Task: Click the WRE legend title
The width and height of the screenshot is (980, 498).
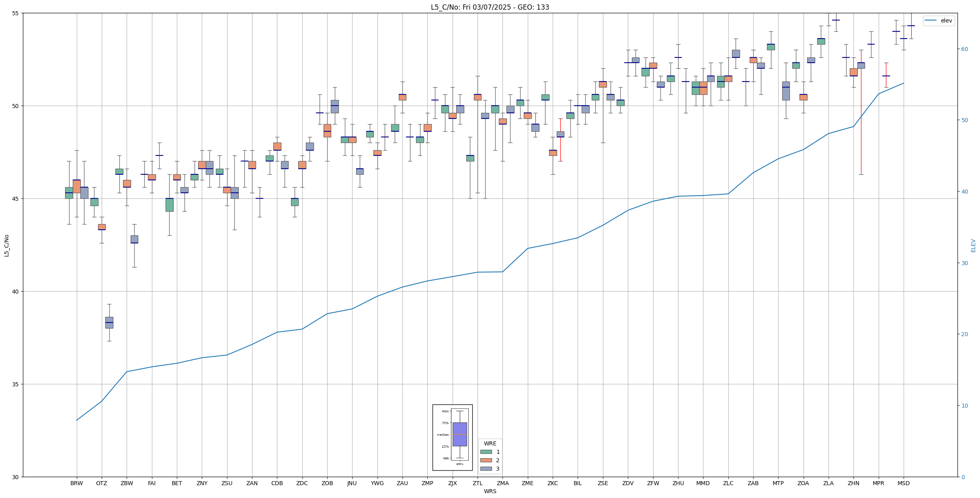Action: click(490, 443)
